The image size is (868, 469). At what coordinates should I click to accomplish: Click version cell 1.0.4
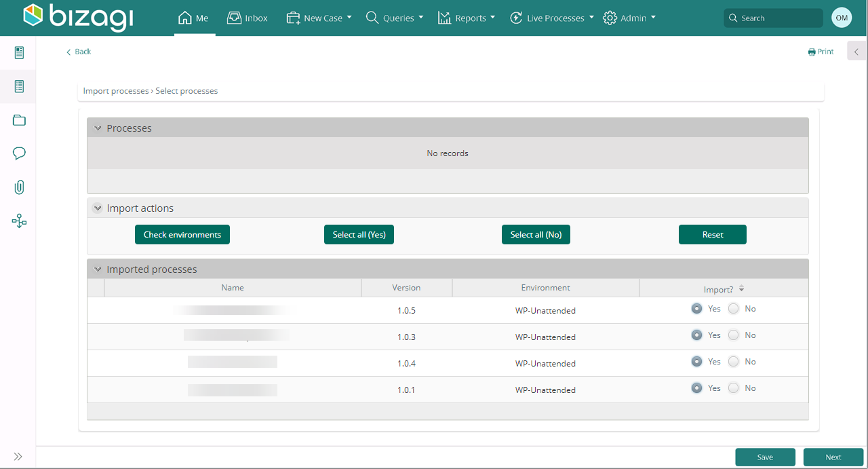tap(406, 364)
